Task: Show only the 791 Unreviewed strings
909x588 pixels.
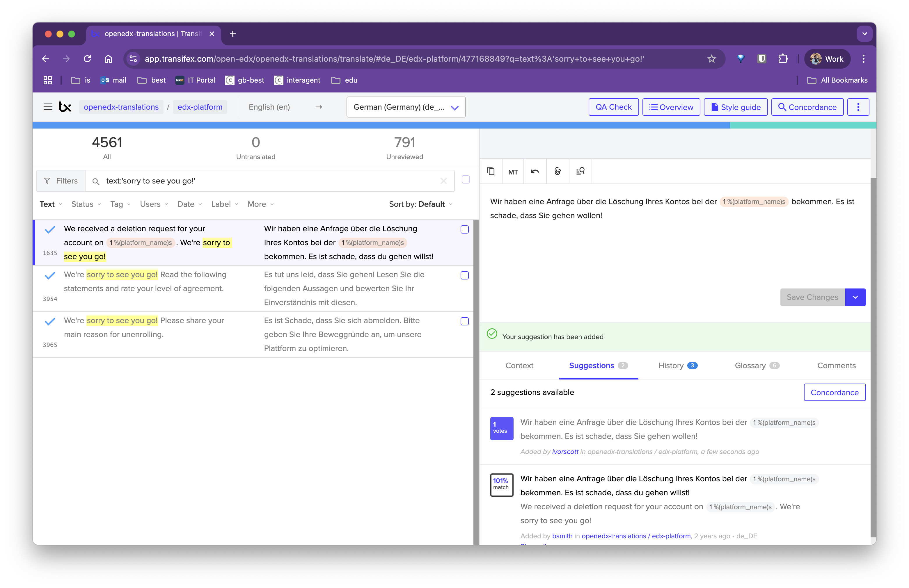Action: click(404, 147)
